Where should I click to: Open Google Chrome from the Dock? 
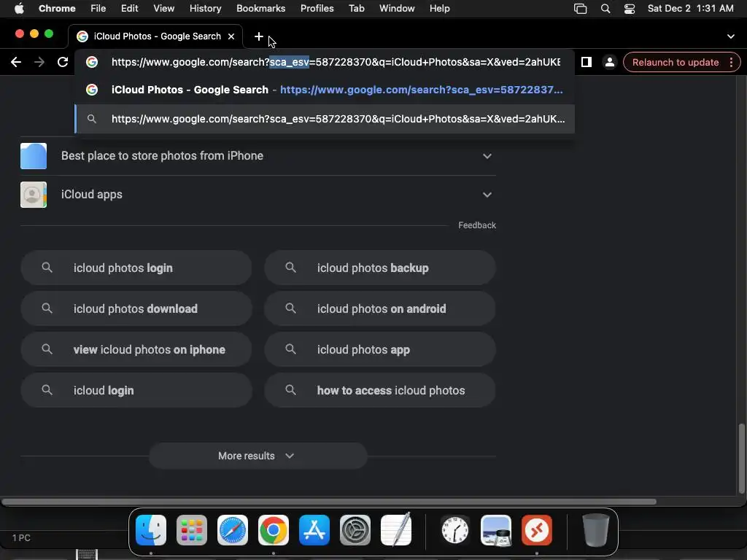tap(274, 530)
